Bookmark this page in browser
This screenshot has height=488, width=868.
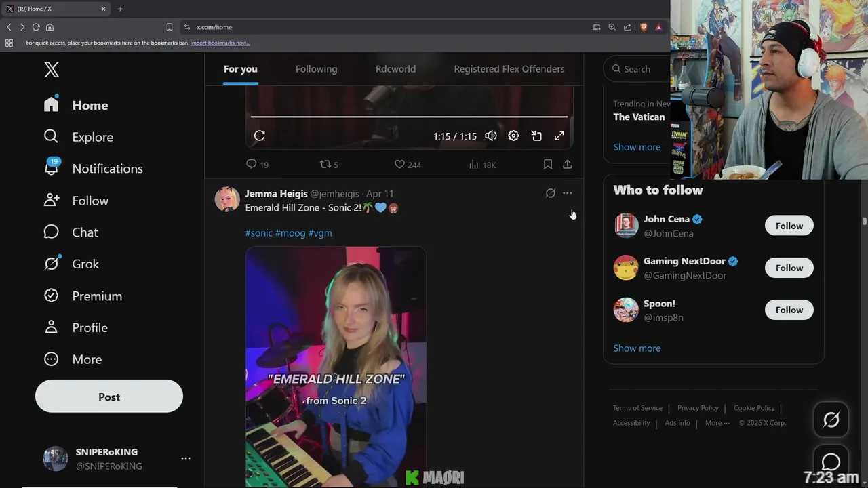coord(170,27)
